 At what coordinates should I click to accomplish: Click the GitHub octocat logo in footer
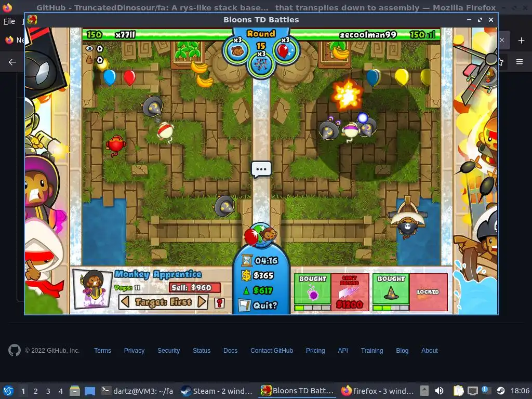click(x=15, y=350)
